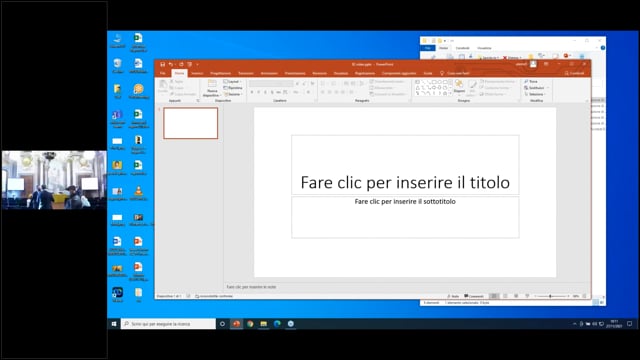Switch to Reading view from status bar
The image size is (640, 360).
point(516,296)
